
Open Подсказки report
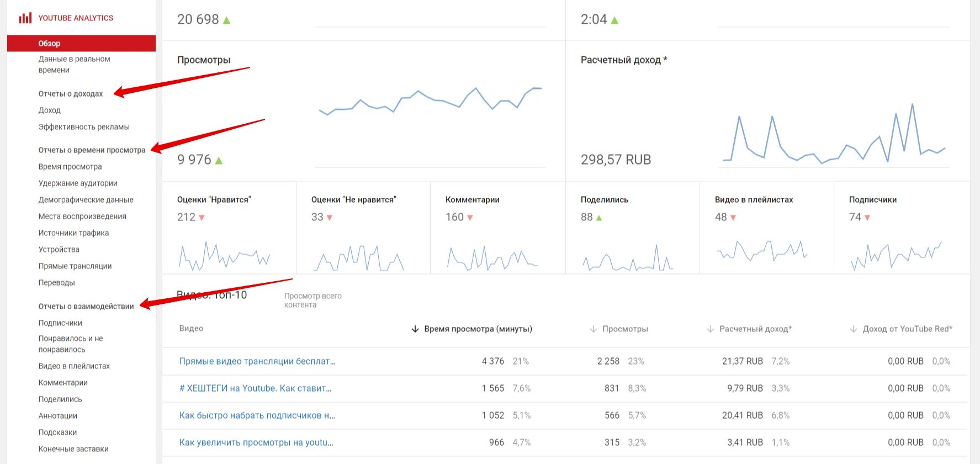pos(57,433)
